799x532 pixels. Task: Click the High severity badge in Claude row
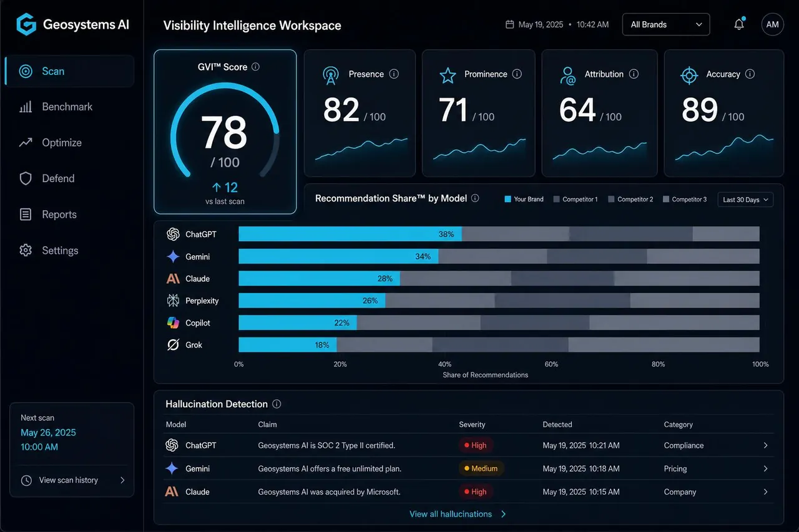click(x=476, y=491)
